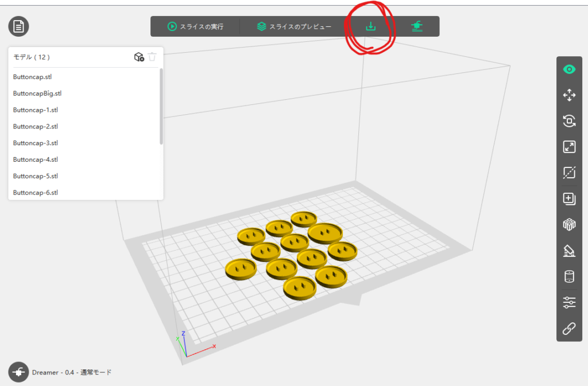Click the duplicate model plus icon
The image size is (588, 386).
click(569, 198)
